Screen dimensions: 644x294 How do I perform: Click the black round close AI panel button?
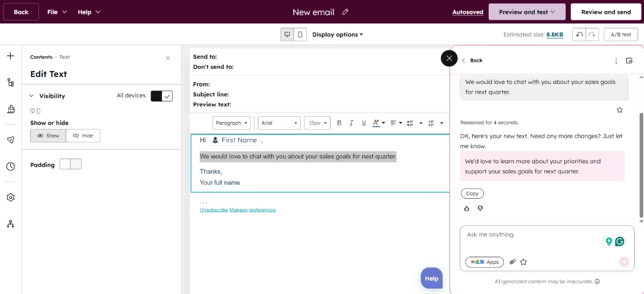pos(449,58)
